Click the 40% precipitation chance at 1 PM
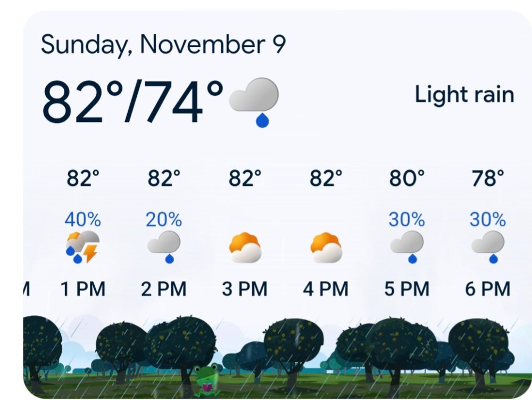532x411 pixels. click(82, 219)
